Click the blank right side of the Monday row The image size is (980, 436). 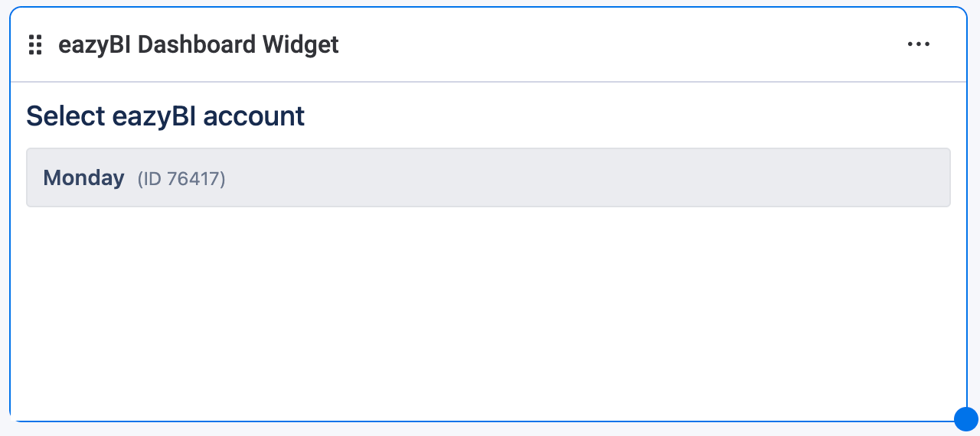(689, 178)
